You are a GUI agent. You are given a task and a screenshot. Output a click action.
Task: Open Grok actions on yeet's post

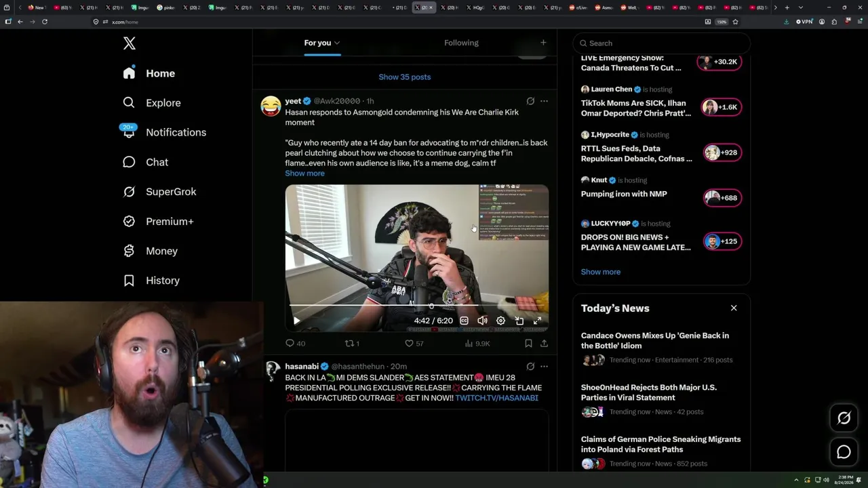[x=530, y=101]
